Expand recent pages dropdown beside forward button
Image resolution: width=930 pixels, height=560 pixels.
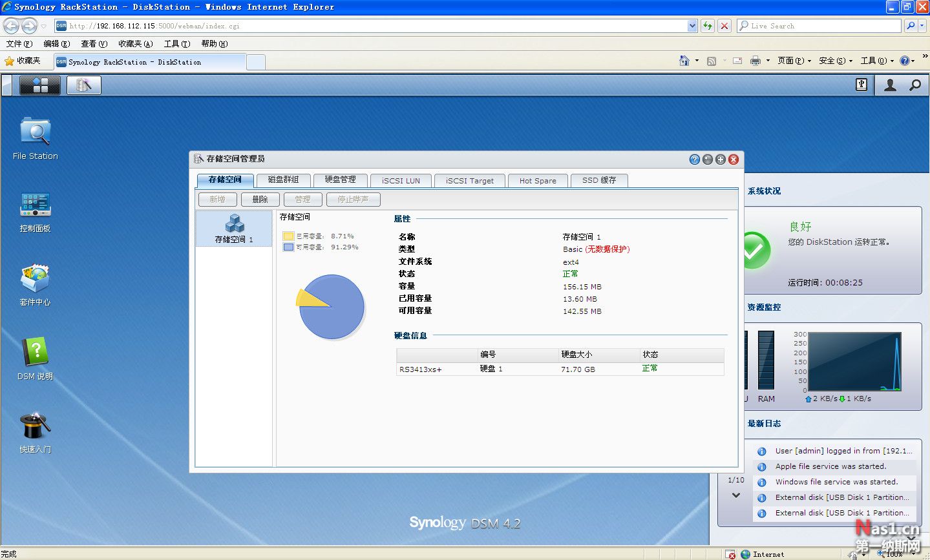coord(43,26)
